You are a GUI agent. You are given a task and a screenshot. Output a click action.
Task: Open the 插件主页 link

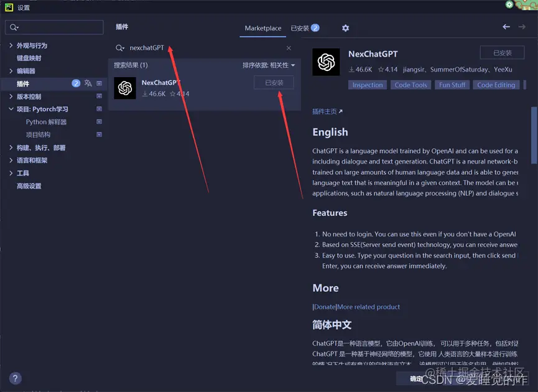(327, 111)
